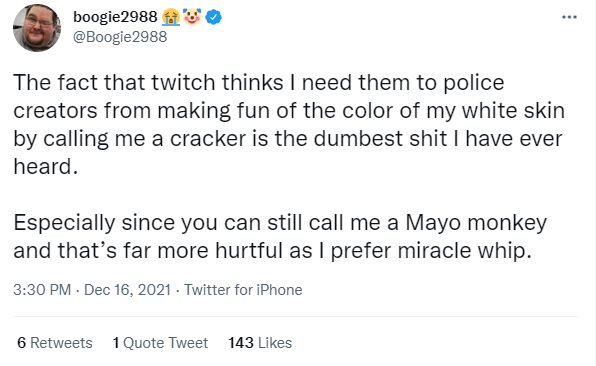Viewport: 596px width, 366px height.
Task: View the 1 Quote Tweet list
Action: click(x=160, y=343)
